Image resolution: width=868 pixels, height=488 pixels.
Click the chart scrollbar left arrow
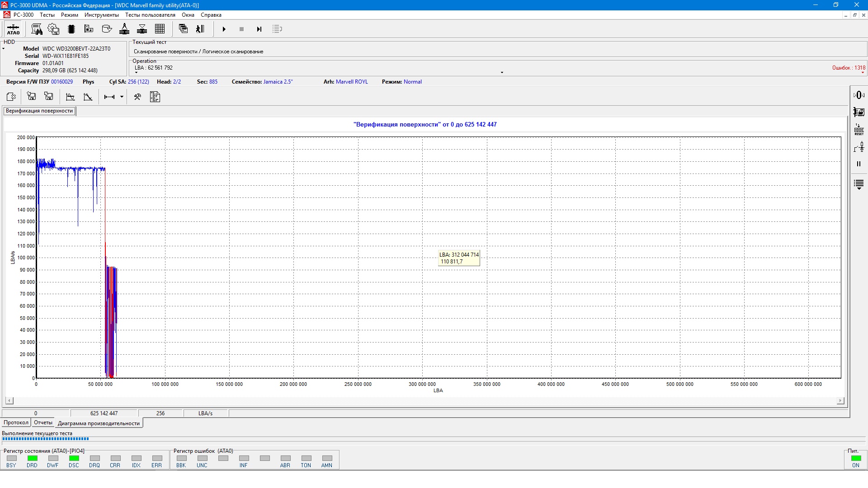(9, 401)
